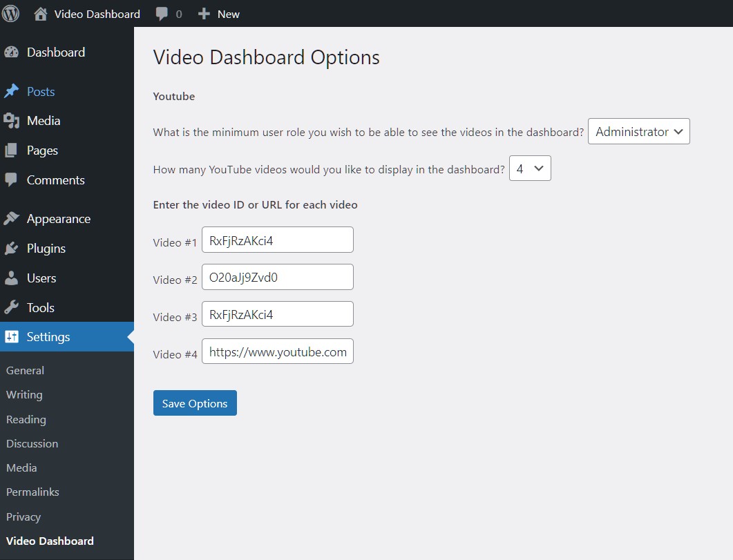Click the home icon beside Video Dashboard
This screenshot has height=560, width=733.
[x=41, y=14]
